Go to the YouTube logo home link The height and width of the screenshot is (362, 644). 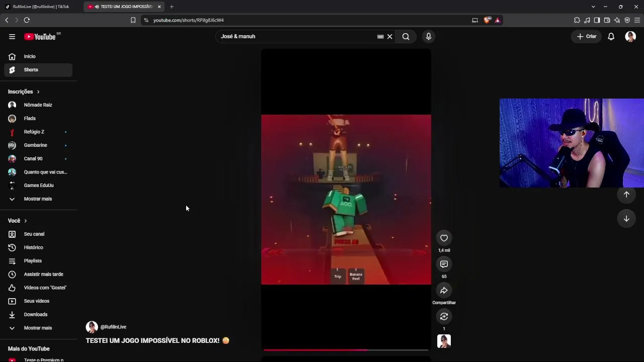click(x=40, y=36)
